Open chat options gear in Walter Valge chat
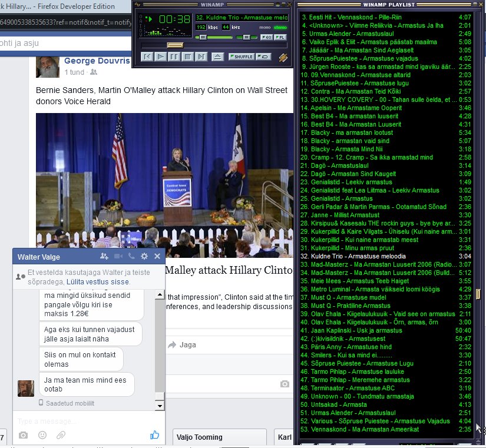Screen dimensions: 486x448 click(144, 256)
